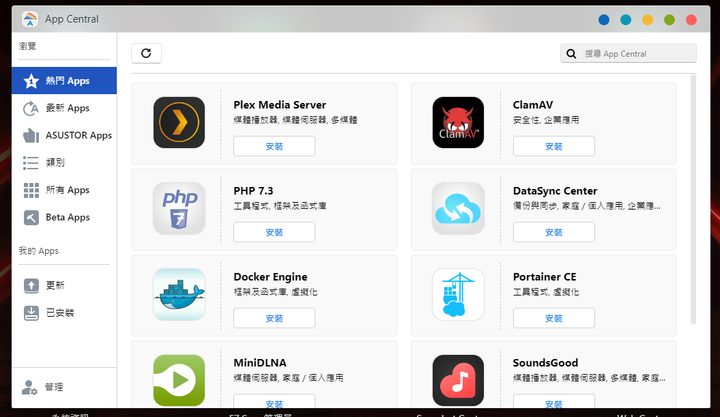
Task: Install Portainer CE
Action: (554, 318)
